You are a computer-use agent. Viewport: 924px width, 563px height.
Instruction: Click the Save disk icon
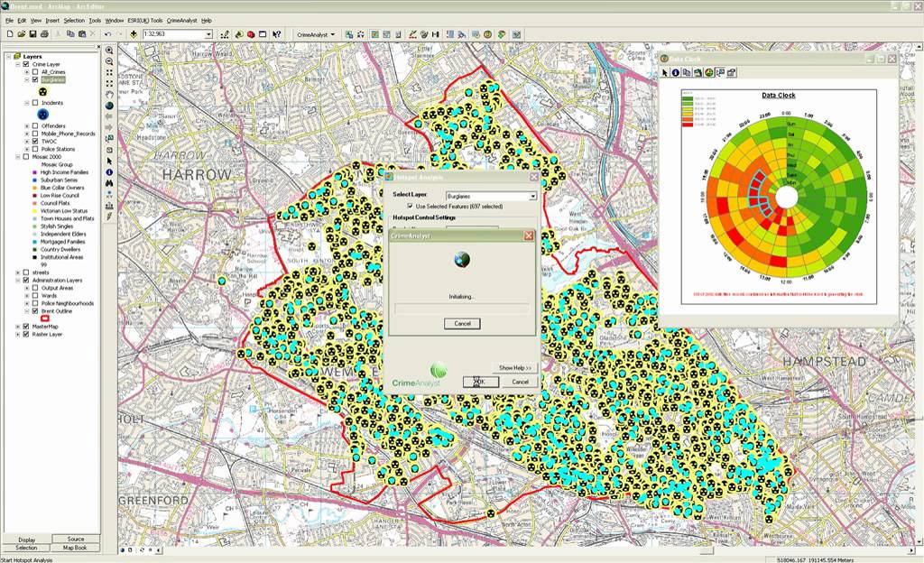32,34
